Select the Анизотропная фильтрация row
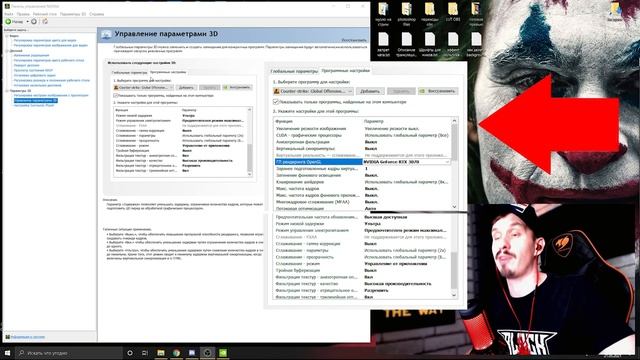The height and width of the screenshot is (360, 640). coord(363,142)
